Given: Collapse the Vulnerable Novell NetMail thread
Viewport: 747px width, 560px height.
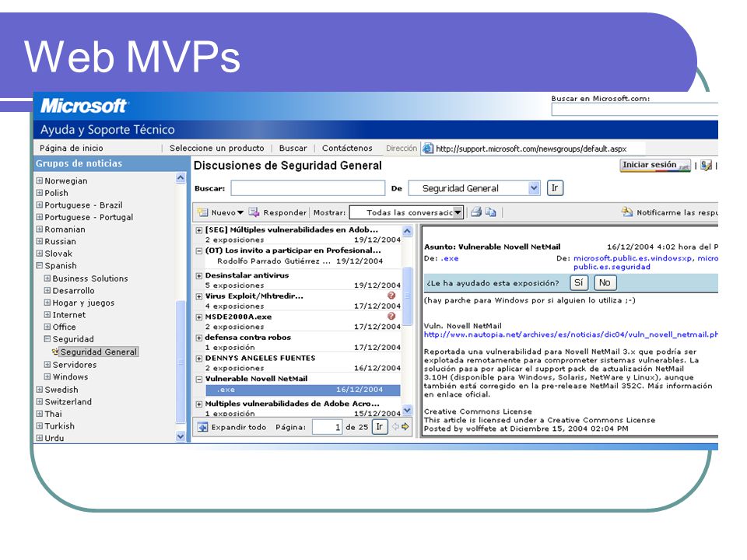Looking at the screenshot, I should click(x=199, y=379).
